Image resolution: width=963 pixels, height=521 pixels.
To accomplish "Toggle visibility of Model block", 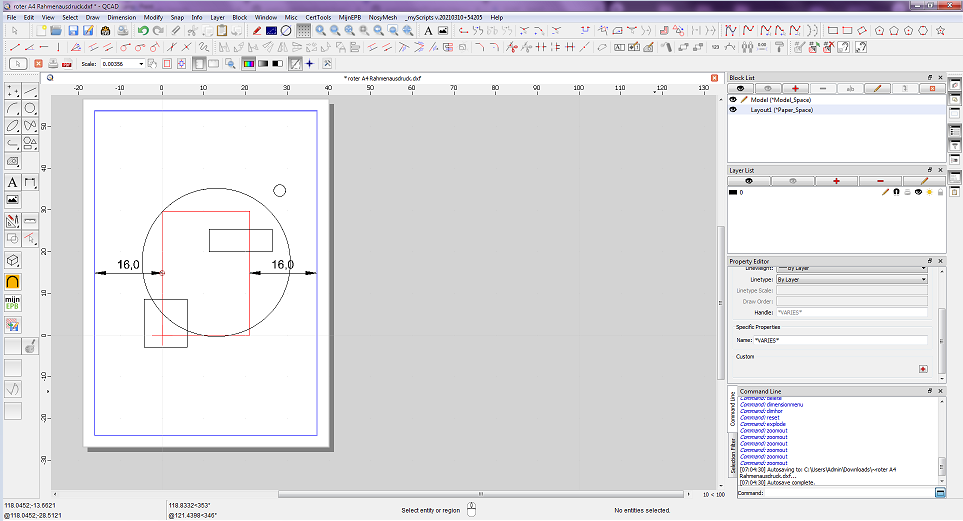I will point(733,100).
